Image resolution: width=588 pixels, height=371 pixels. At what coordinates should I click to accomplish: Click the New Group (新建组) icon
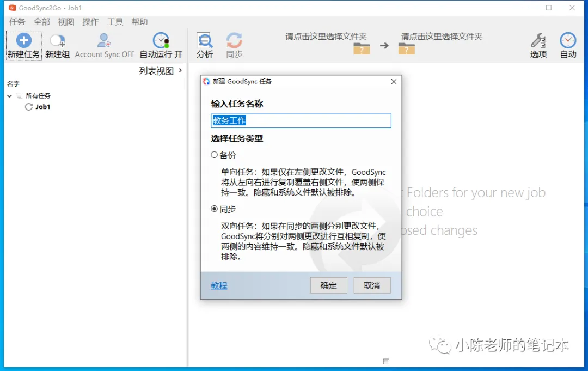58,40
